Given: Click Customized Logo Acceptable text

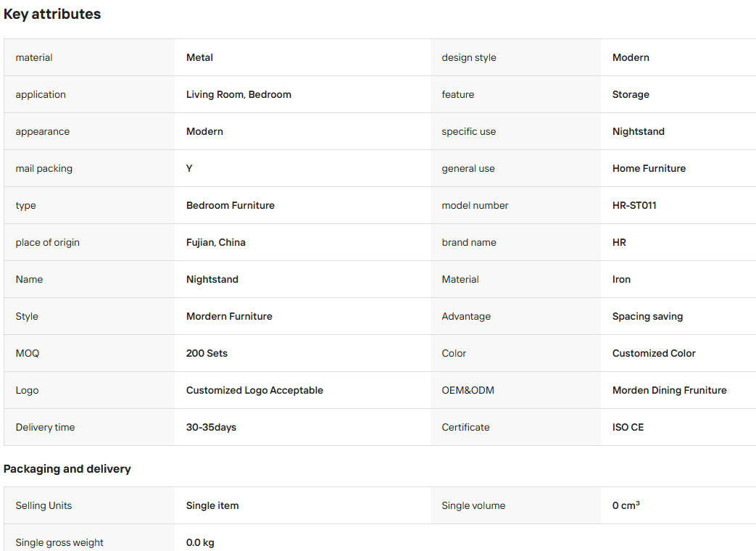Looking at the screenshot, I should pyautogui.click(x=254, y=391).
